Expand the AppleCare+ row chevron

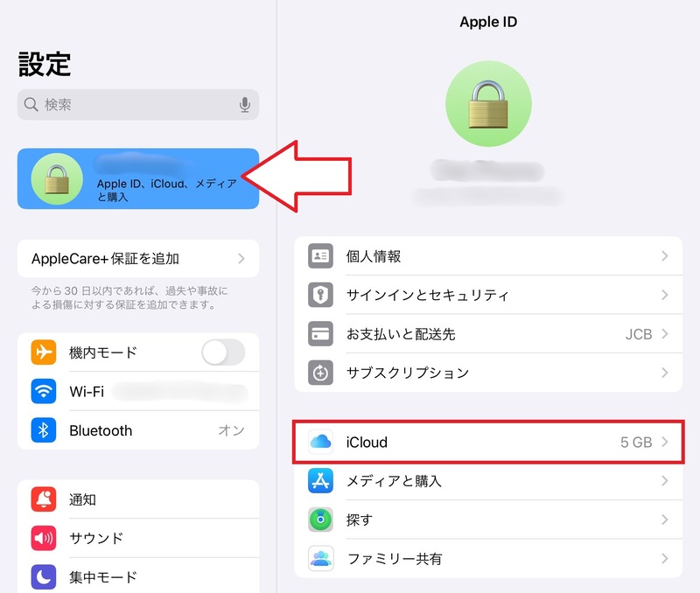pyautogui.click(x=241, y=258)
